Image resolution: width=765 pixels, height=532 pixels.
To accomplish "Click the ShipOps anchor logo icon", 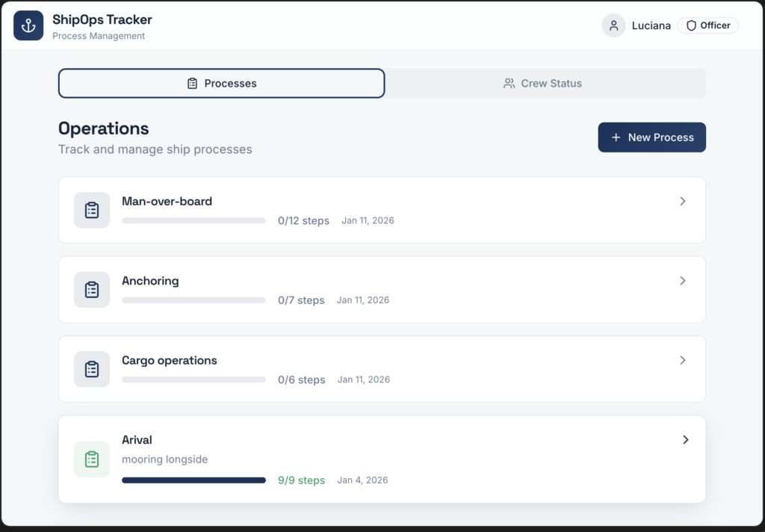I will tap(28, 25).
